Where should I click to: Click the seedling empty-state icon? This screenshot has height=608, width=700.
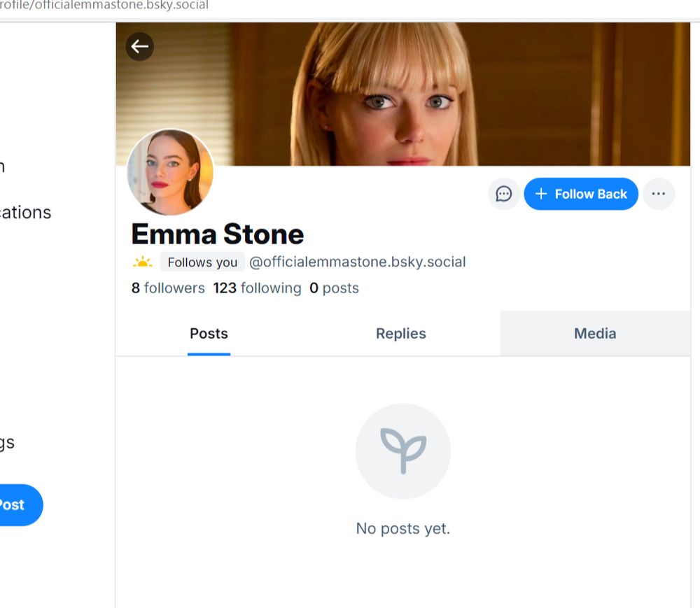tap(403, 451)
